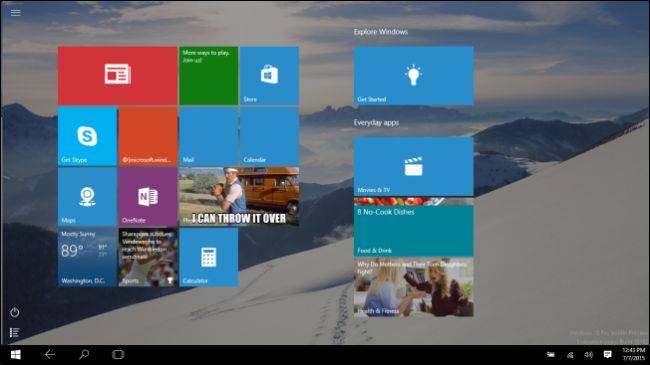
Task: Launch the Maps tile
Action: (x=87, y=197)
